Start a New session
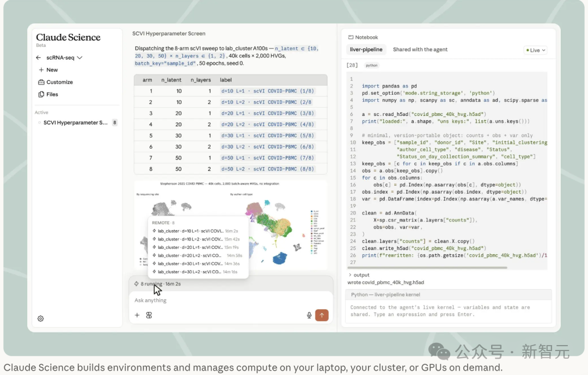This screenshot has height=375, width=588. click(x=48, y=70)
